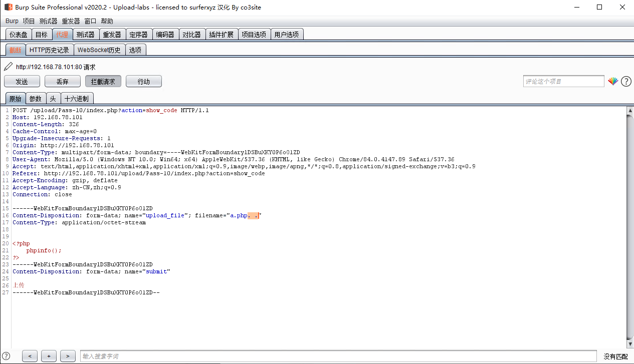
Task: Open the help question mark icon near comment field
Action: pos(626,81)
